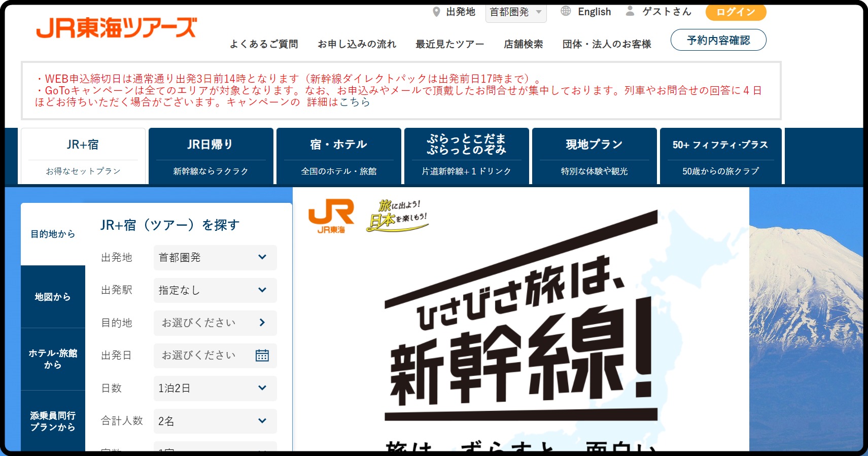This screenshot has width=868, height=456.
Task: Click the ひさびさ旅は、新幹線! banner
Action: 521,319
